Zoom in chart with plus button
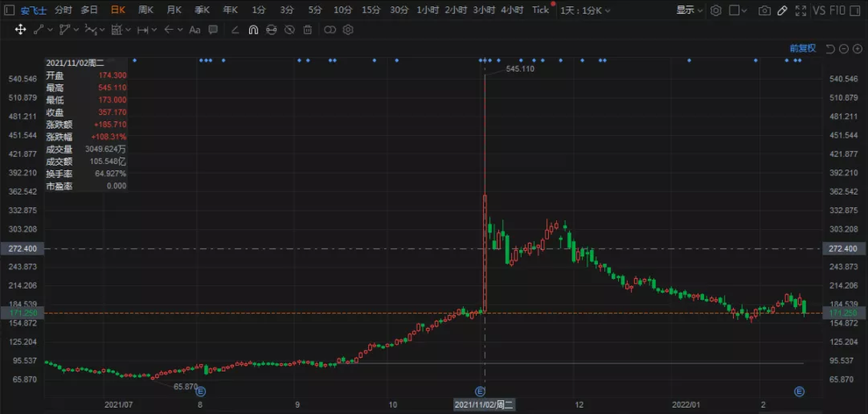The width and height of the screenshot is (868, 414). [x=856, y=48]
